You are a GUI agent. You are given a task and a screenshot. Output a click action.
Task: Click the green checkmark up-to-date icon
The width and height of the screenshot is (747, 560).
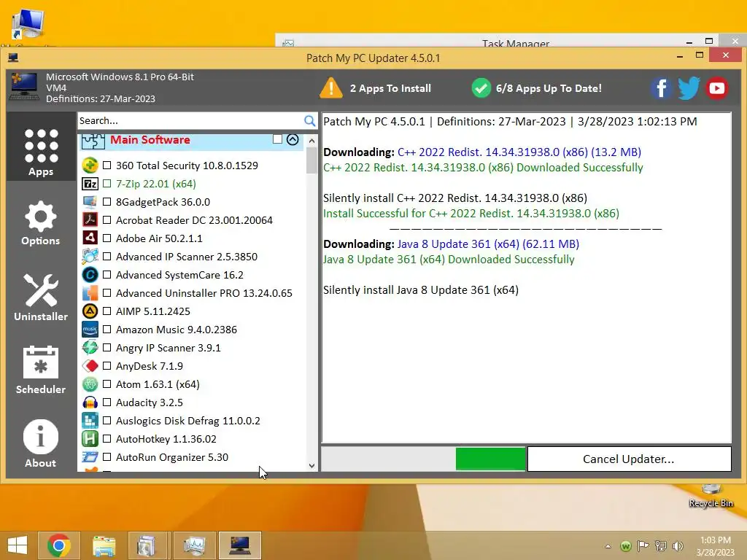(481, 88)
